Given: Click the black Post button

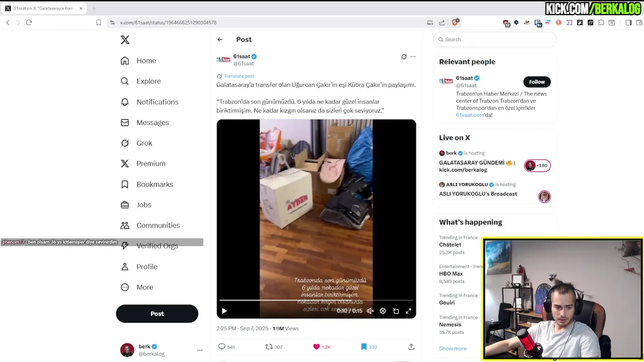Looking at the screenshot, I should [157, 314].
